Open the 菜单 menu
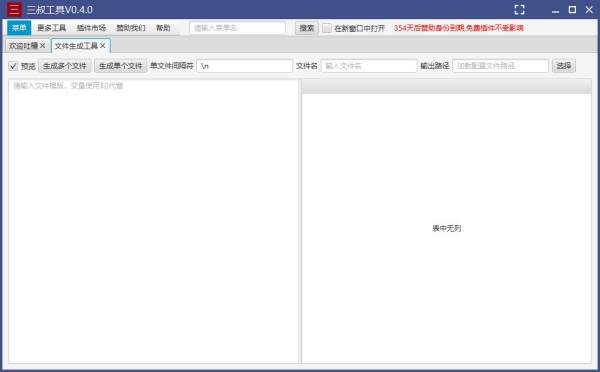The height and width of the screenshot is (372, 600). pos(19,28)
